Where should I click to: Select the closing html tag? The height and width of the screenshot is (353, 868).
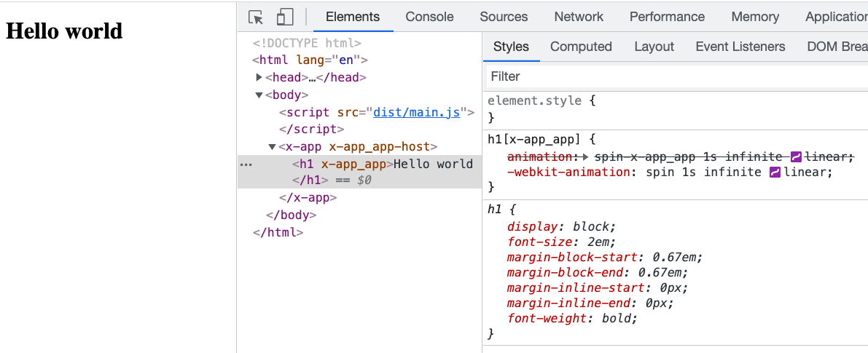point(278,232)
